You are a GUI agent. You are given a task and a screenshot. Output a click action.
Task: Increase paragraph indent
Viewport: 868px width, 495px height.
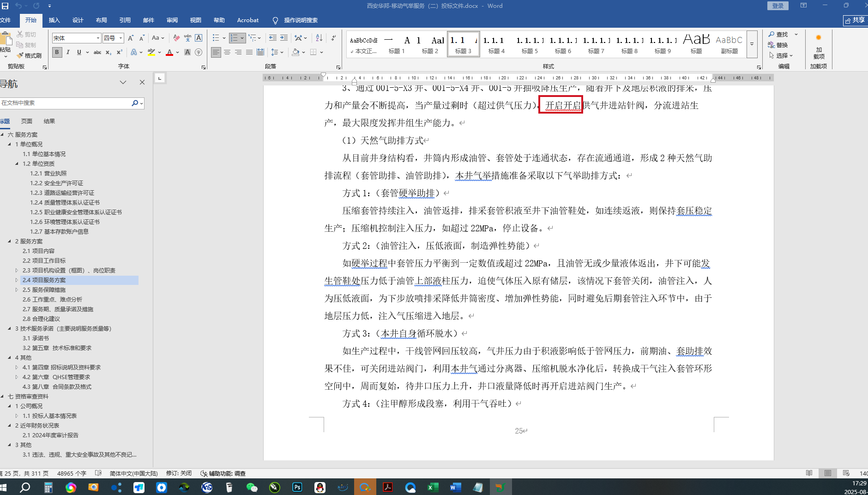point(284,38)
